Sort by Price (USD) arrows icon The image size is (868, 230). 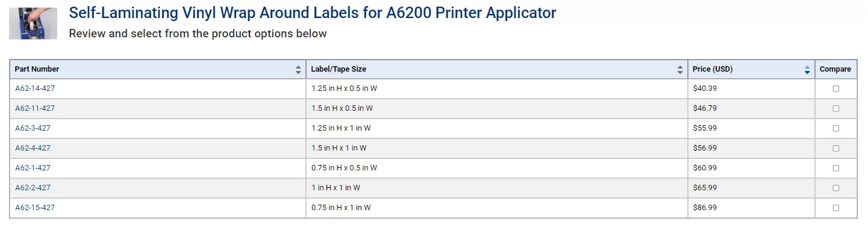pos(807,70)
